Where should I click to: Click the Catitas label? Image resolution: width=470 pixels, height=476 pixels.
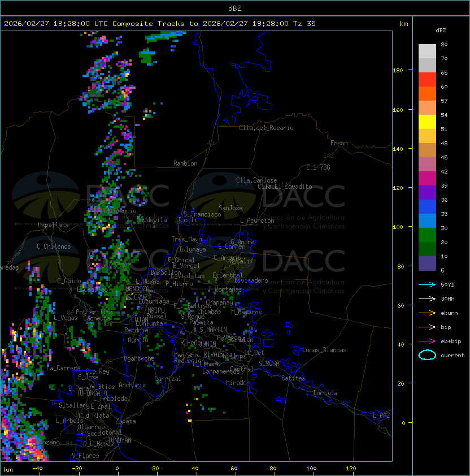pyautogui.click(x=293, y=378)
